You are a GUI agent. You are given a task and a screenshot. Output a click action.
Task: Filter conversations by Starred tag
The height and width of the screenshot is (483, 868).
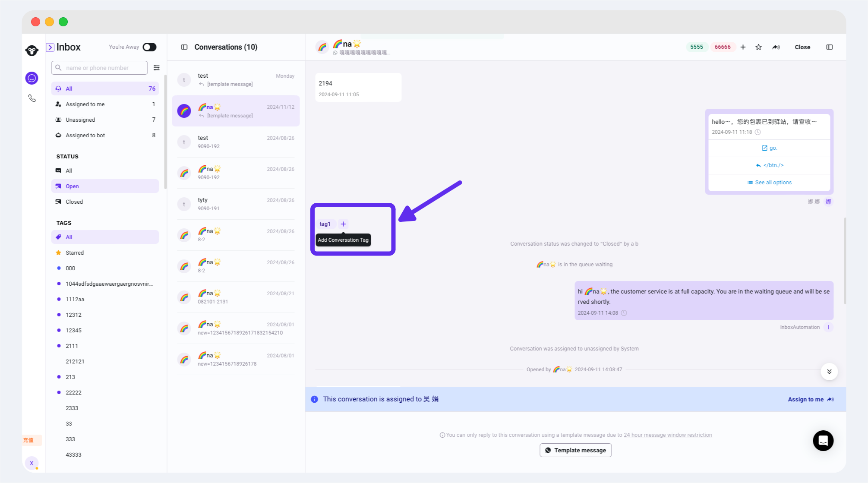(75, 253)
